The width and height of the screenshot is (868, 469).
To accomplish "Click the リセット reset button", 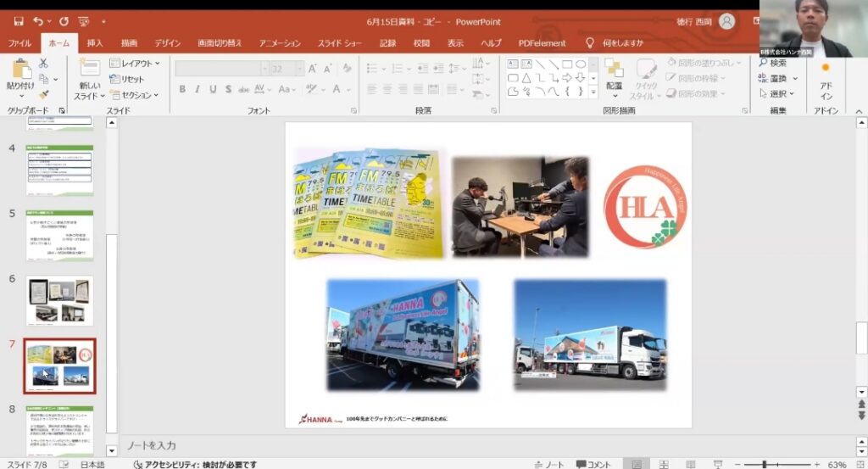I will [127, 79].
